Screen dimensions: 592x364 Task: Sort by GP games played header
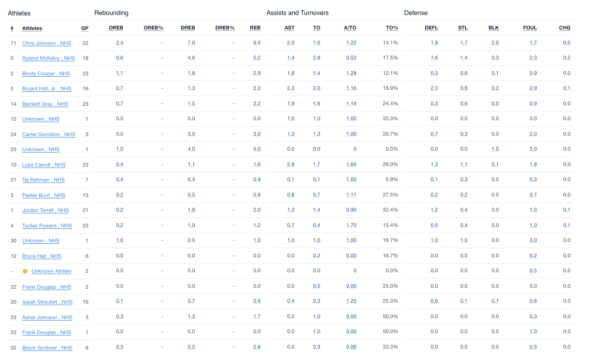(85, 28)
